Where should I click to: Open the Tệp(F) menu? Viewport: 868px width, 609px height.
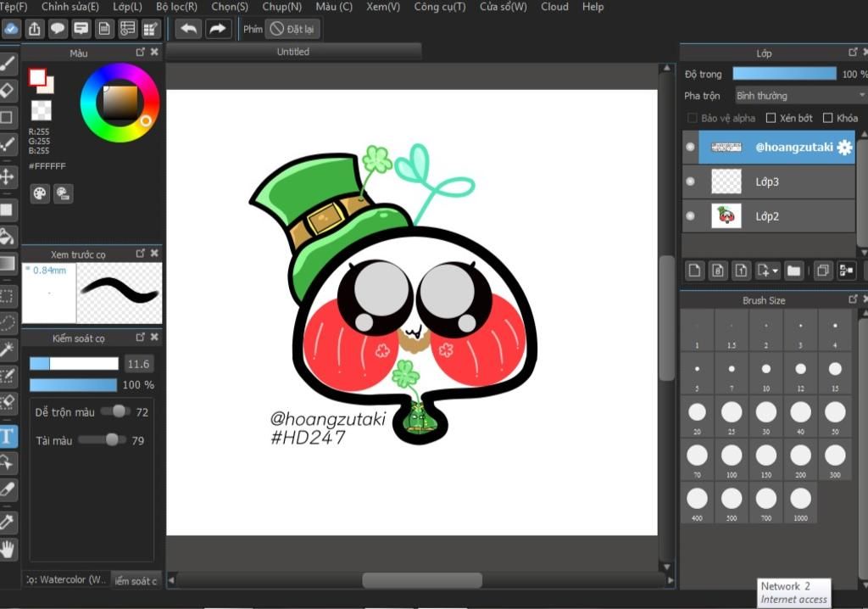coord(14,7)
